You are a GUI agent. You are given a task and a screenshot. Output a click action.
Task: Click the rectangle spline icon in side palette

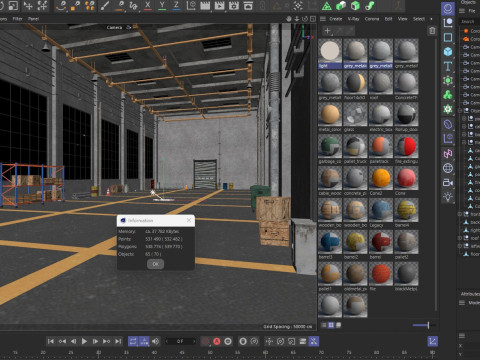point(448,37)
